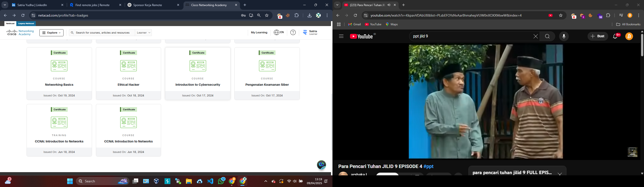Screen dimensions: 644x187
Task: Open media controls icon in YouTube browser toolbar
Action: point(621,16)
